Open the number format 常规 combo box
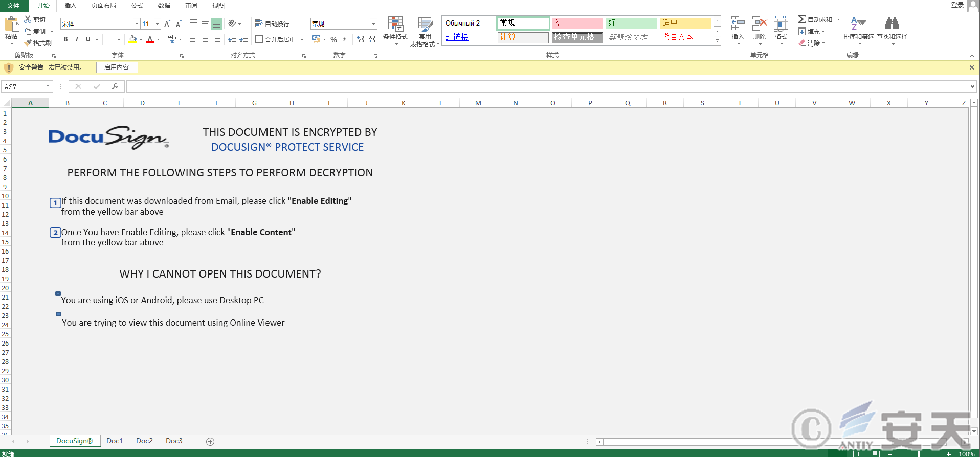This screenshot has width=980, height=457. click(344, 24)
